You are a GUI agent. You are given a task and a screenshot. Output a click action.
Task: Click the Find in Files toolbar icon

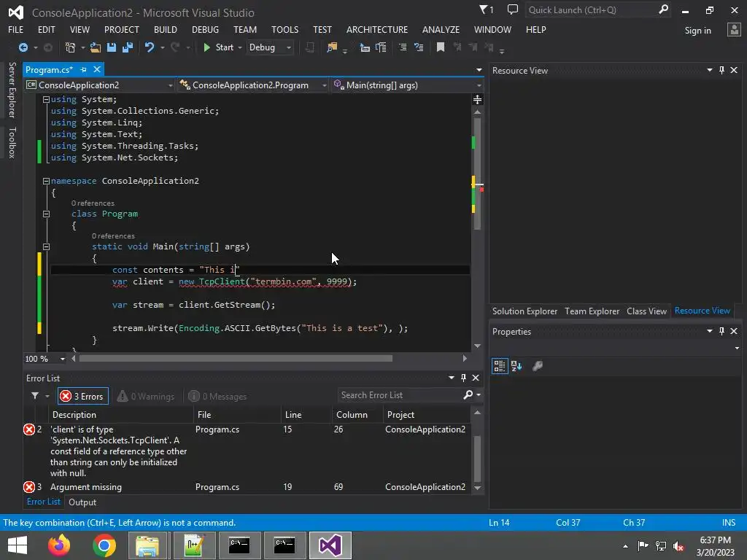click(x=332, y=47)
